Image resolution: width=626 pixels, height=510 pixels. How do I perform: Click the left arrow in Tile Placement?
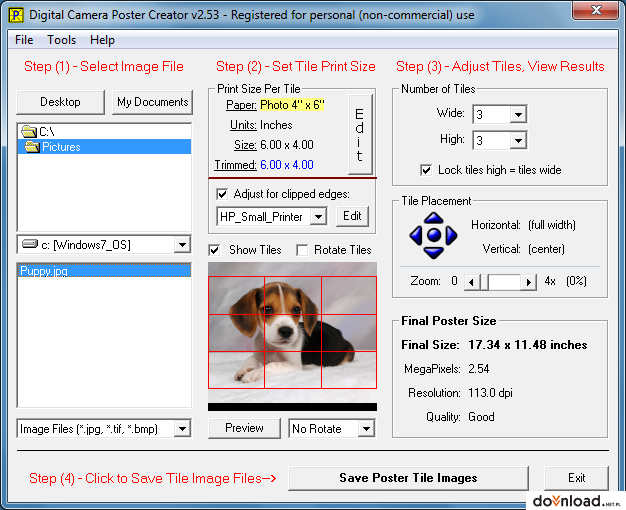(416, 235)
